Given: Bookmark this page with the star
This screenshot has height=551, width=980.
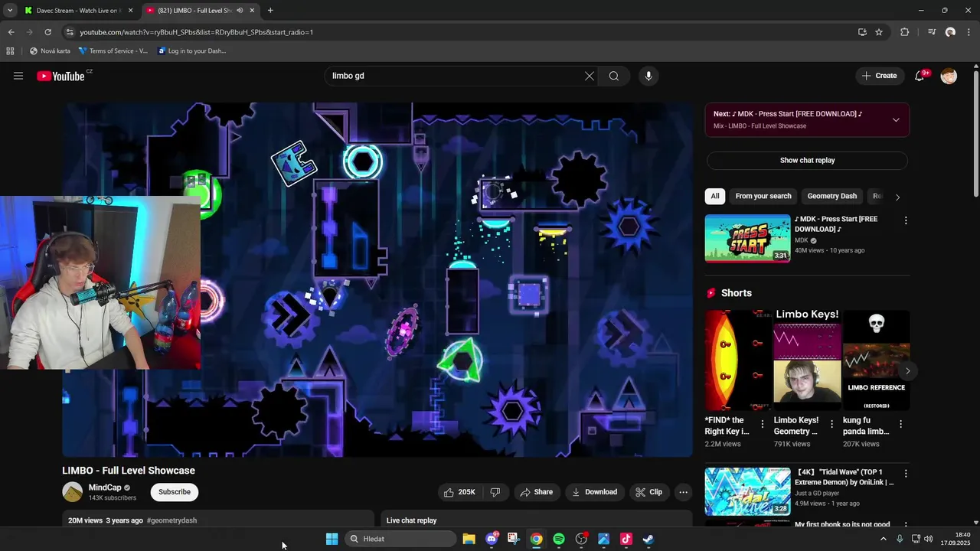Looking at the screenshot, I should pos(879,32).
